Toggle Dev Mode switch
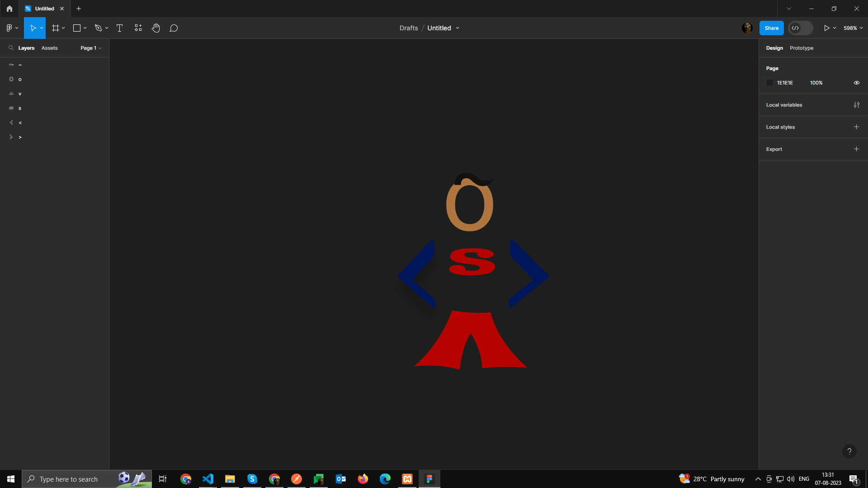The height and width of the screenshot is (488, 868). [800, 28]
